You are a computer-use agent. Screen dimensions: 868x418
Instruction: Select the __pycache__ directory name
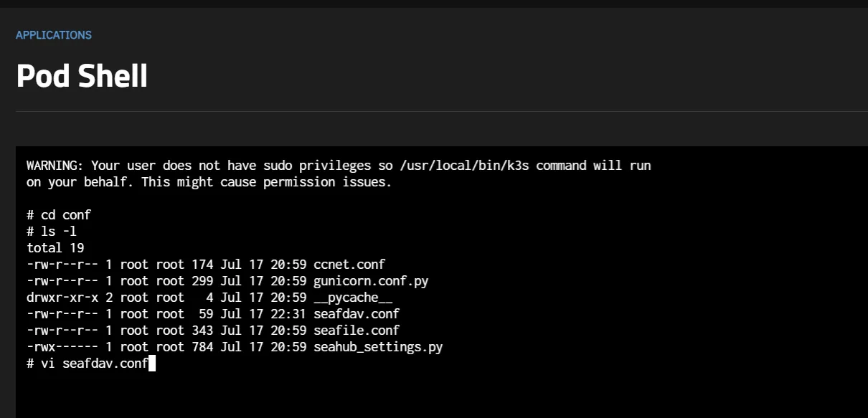tap(353, 298)
